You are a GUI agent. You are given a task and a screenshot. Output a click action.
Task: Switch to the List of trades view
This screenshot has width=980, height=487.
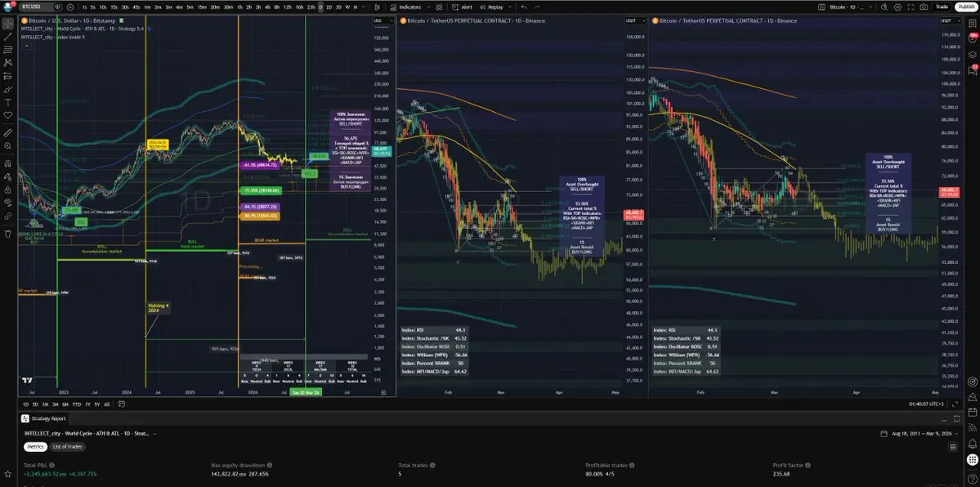[x=67, y=446]
